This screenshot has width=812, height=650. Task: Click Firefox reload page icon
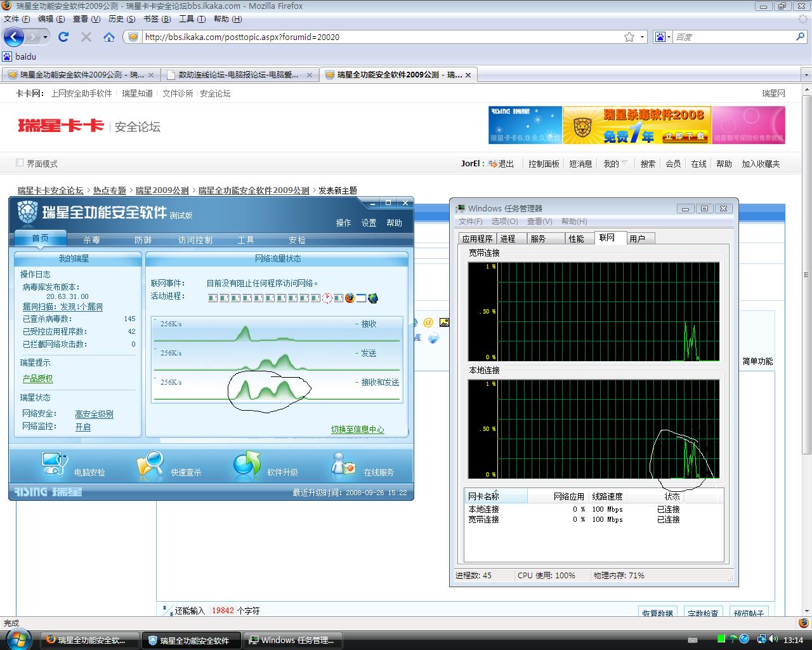point(63,37)
